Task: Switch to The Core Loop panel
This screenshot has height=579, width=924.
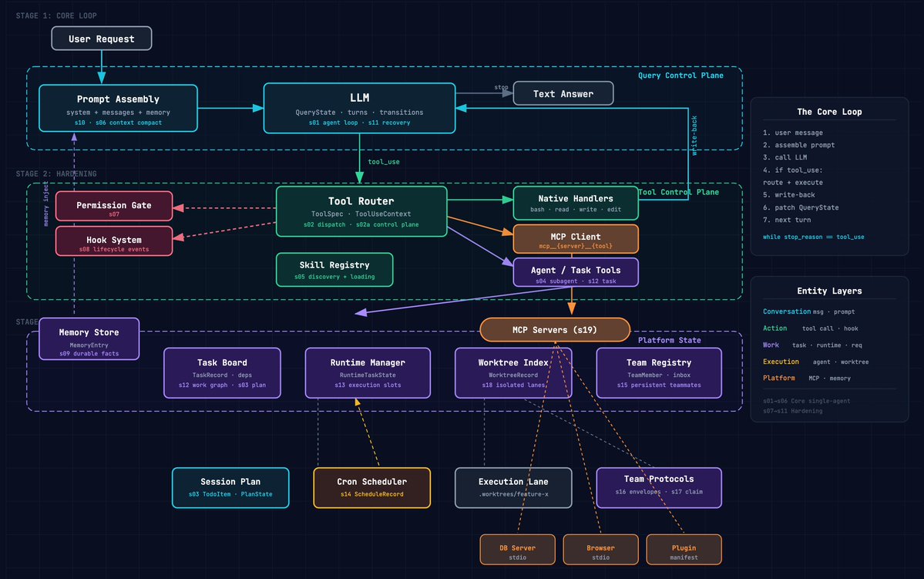Action: (828, 111)
